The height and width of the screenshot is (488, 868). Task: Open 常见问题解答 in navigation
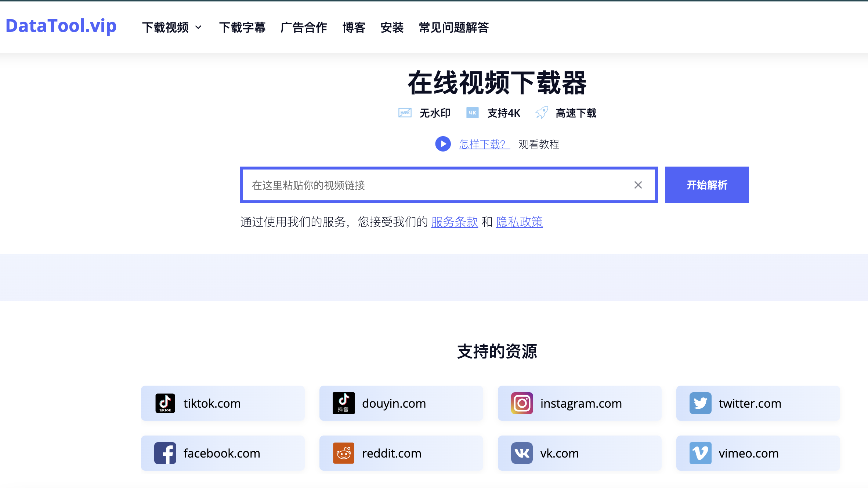pyautogui.click(x=453, y=28)
